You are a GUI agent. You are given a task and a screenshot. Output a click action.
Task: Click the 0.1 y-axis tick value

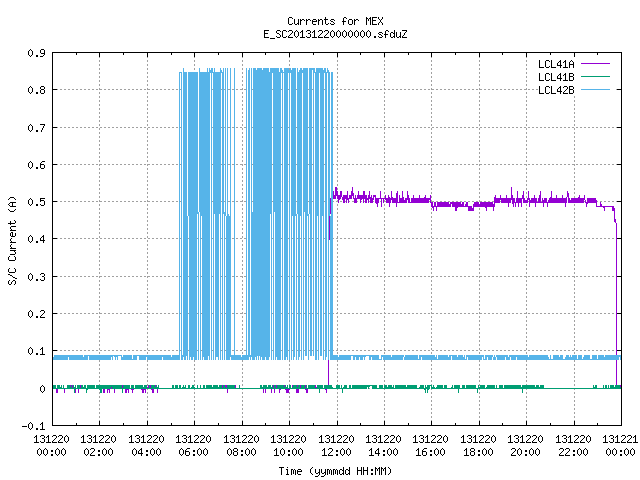tap(36, 351)
